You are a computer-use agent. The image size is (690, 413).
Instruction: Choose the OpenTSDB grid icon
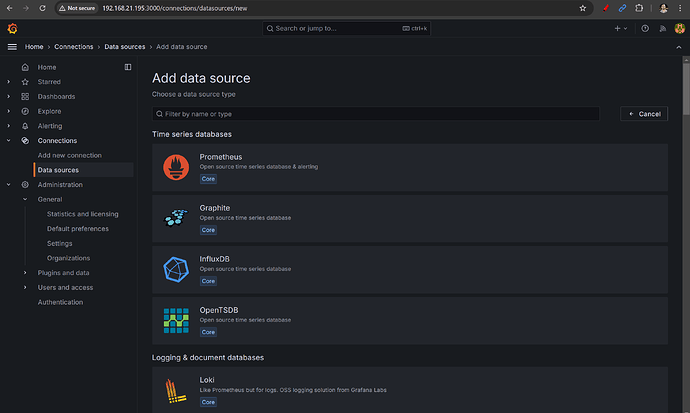pyautogui.click(x=176, y=320)
